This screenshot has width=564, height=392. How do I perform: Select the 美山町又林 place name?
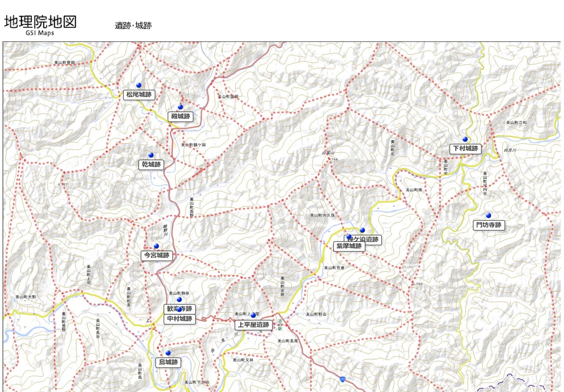pyautogui.click(x=243, y=360)
